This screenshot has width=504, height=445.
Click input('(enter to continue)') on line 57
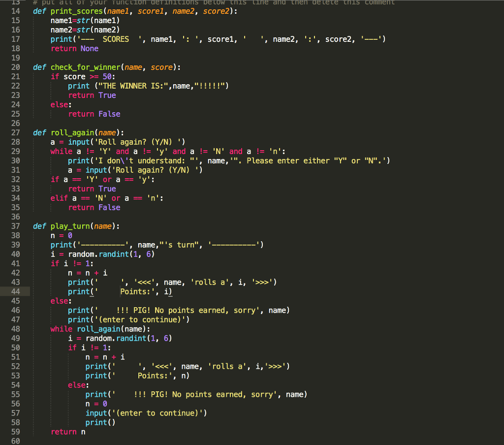coord(146,413)
